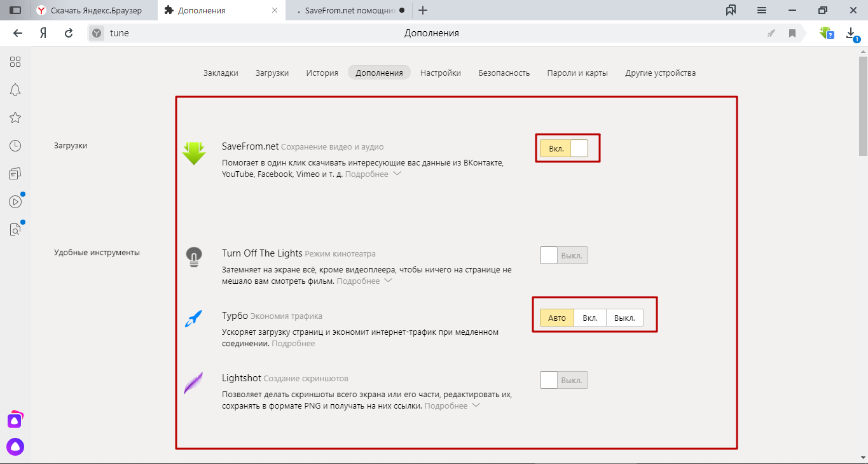Click the Lightshot feather icon
868x464 pixels.
[193, 383]
